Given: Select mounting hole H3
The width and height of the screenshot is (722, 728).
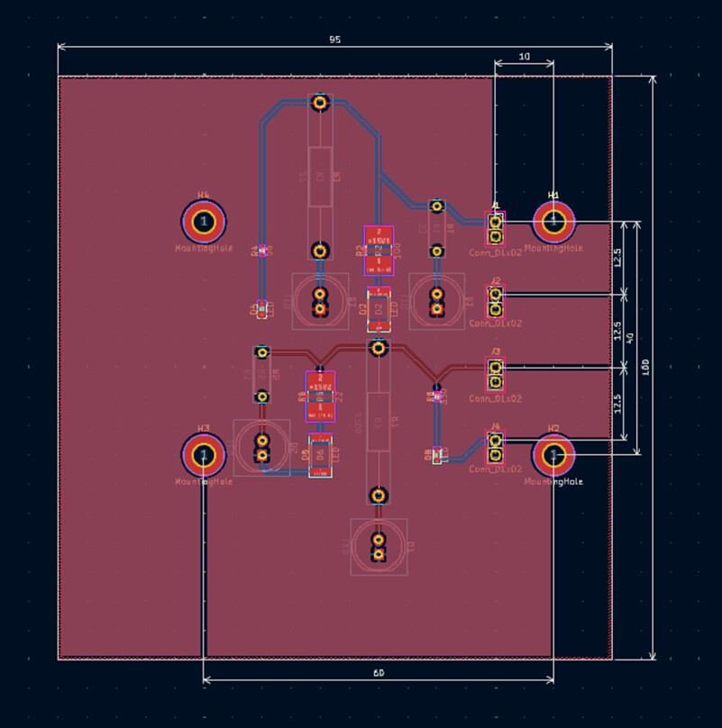Looking at the screenshot, I should [204, 455].
